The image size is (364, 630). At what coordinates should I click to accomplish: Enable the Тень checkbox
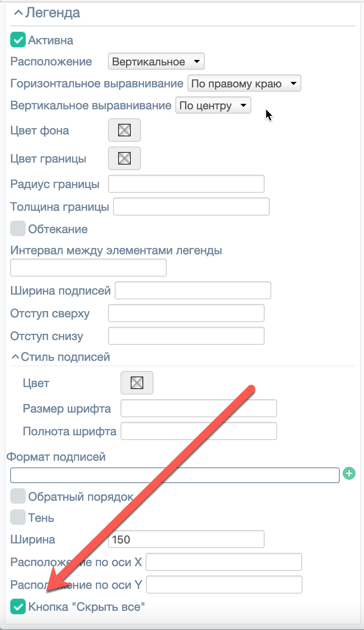(18, 518)
